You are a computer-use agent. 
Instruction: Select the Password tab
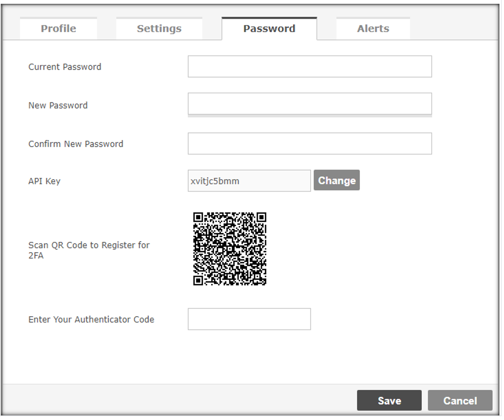click(269, 28)
